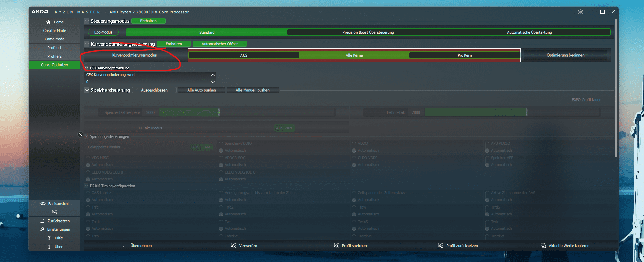
Task: Click the Speichertaktfrequenz value 3000
Action: coord(150,112)
